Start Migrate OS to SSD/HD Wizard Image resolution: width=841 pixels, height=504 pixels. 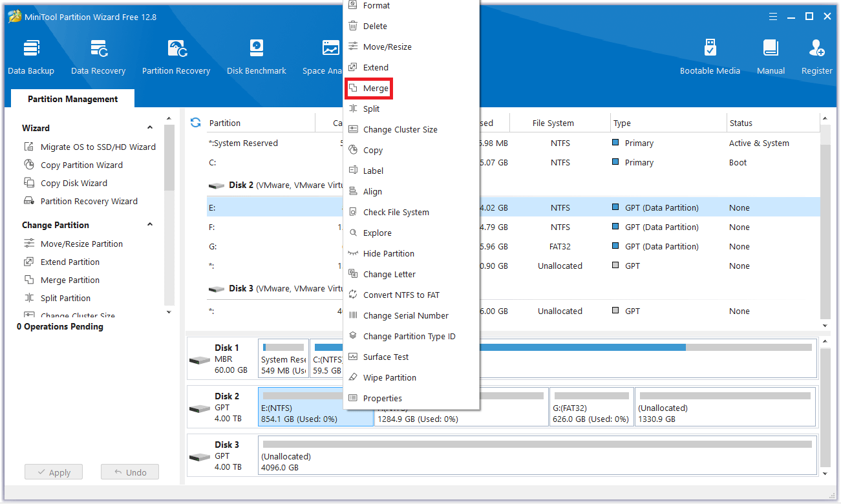pyautogui.click(x=90, y=147)
